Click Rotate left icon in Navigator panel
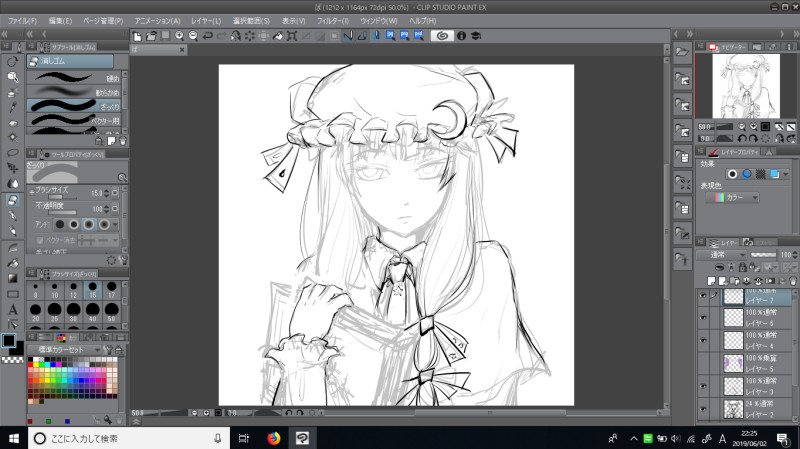 pyautogui.click(x=742, y=138)
